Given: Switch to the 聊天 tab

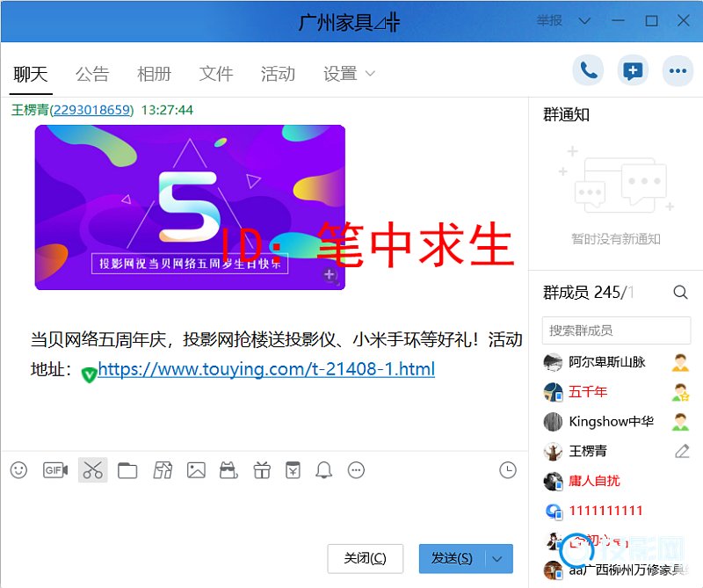Looking at the screenshot, I should [30, 74].
